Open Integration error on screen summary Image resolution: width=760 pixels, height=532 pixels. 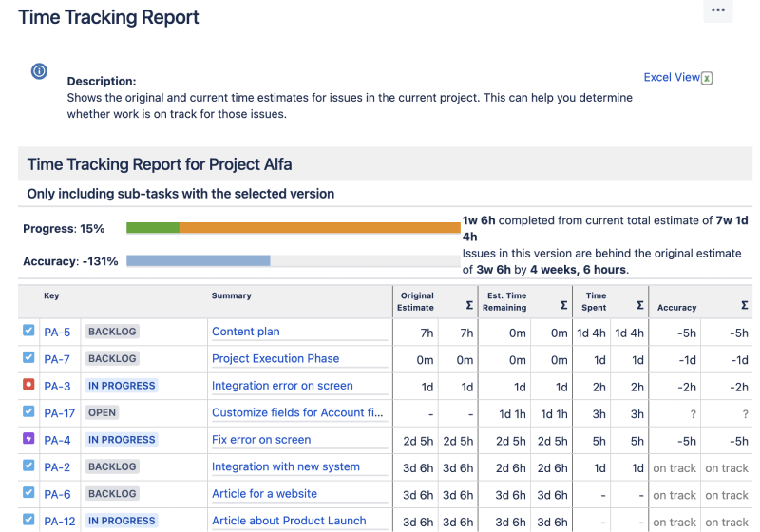pos(282,386)
